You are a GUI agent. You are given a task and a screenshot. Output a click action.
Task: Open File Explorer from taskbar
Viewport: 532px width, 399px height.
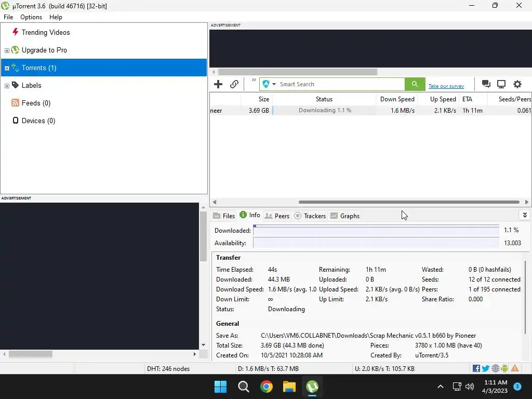[x=289, y=387]
